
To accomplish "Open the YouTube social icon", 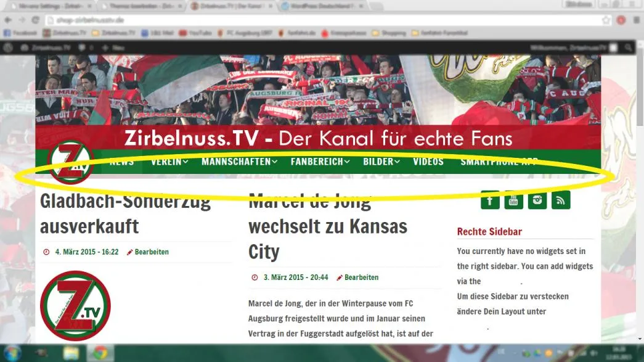I will coord(513,200).
